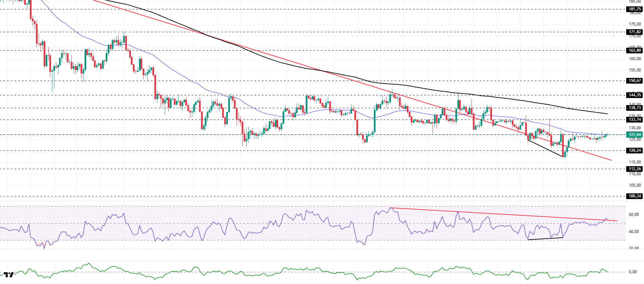Select the 112,26 support level label
644x284 pixels.
634,169
